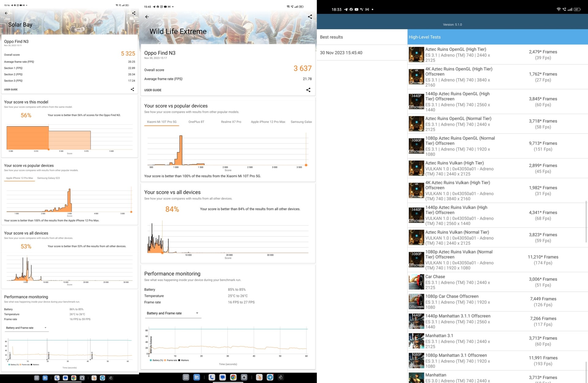
Task: Open the app drawer in the Solar Bay dock
Action: [37, 378]
